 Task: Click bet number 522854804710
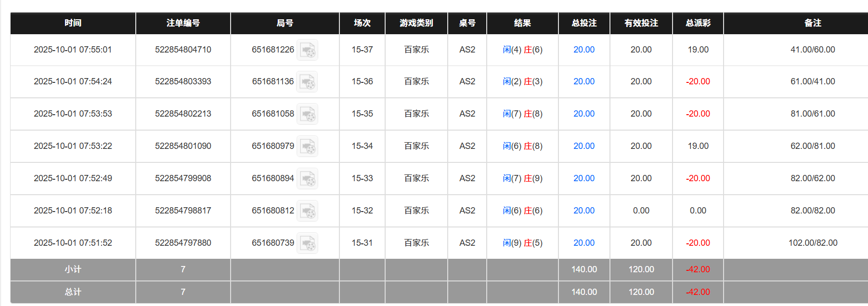point(182,50)
